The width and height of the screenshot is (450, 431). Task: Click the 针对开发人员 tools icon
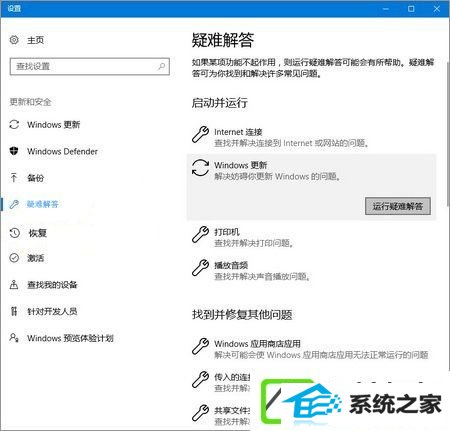pos(14,311)
